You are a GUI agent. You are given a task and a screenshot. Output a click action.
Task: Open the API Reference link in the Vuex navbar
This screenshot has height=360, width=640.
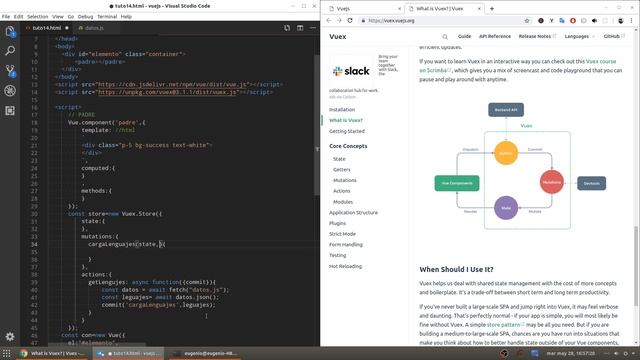click(x=495, y=36)
